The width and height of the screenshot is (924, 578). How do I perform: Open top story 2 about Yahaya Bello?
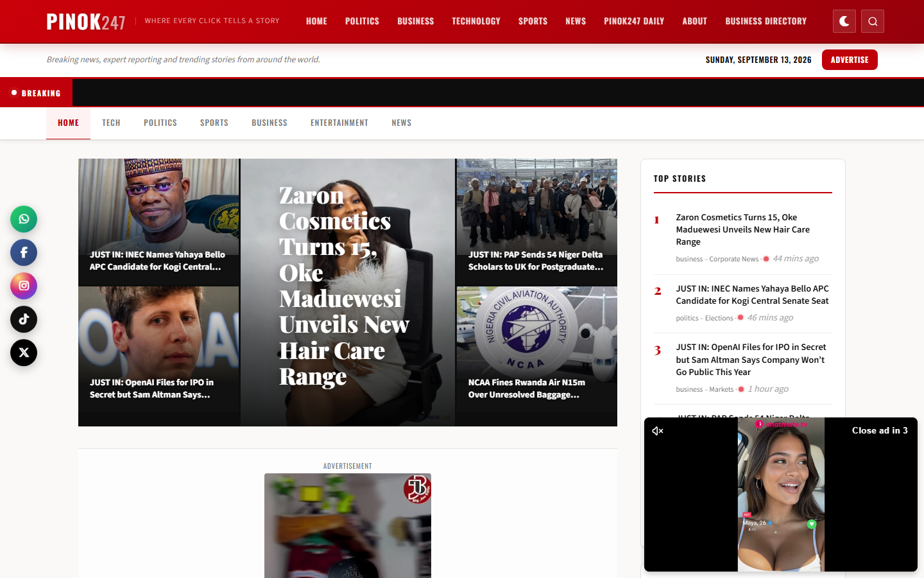click(752, 295)
